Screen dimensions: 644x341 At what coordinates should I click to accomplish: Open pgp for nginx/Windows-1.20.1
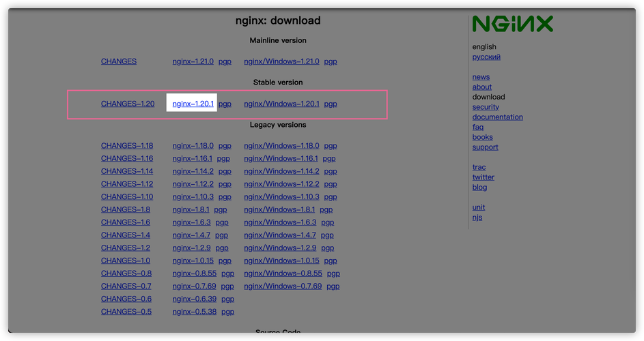click(x=331, y=104)
